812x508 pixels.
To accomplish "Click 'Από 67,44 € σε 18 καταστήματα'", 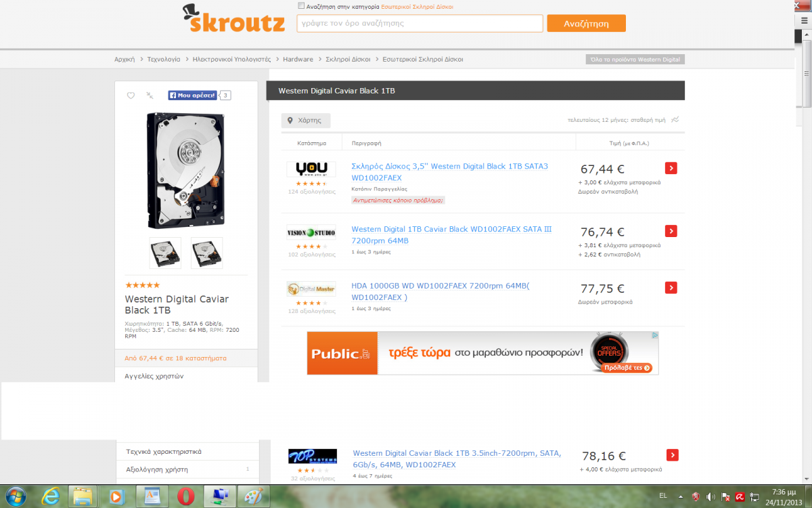I will point(175,358).
